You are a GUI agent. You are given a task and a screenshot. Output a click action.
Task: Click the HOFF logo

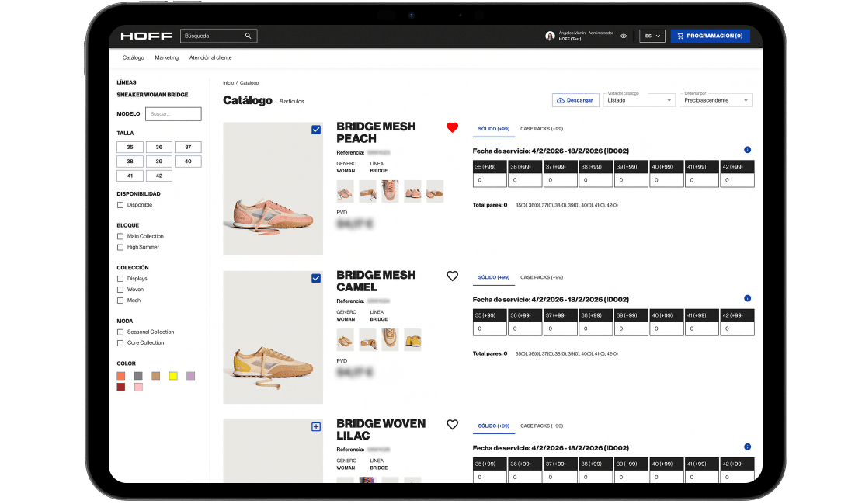(146, 36)
